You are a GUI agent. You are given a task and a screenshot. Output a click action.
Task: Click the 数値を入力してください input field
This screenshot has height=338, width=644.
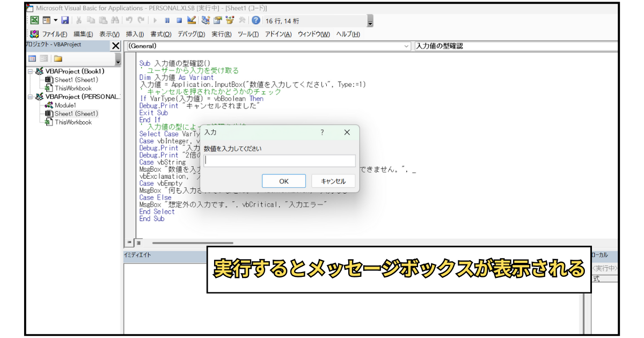[280, 161]
